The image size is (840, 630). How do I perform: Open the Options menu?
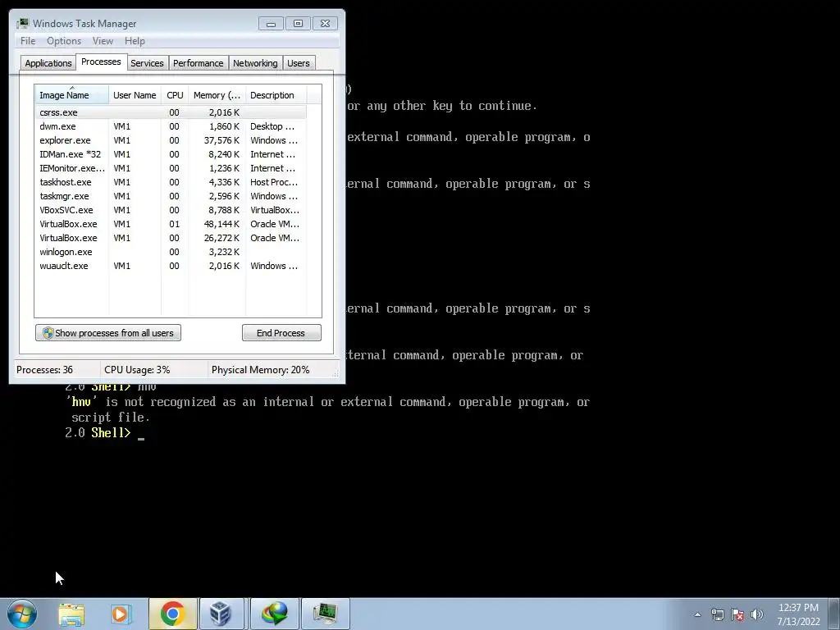coord(64,41)
